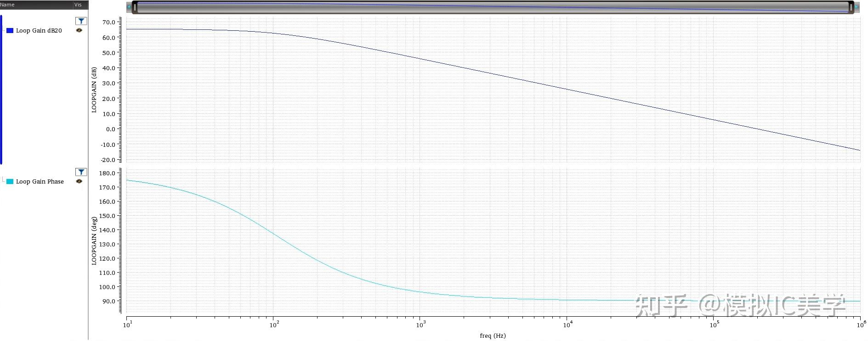Image resolution: width=868 pixels, height=341 pixels.
Task: Select the Loop Gain dB20 trace name
Action: pos(39,31)
